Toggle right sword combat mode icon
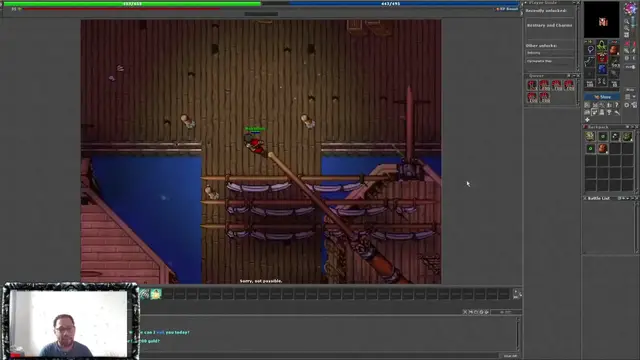This screenshot has height=360, width=640. pos(634,51)
